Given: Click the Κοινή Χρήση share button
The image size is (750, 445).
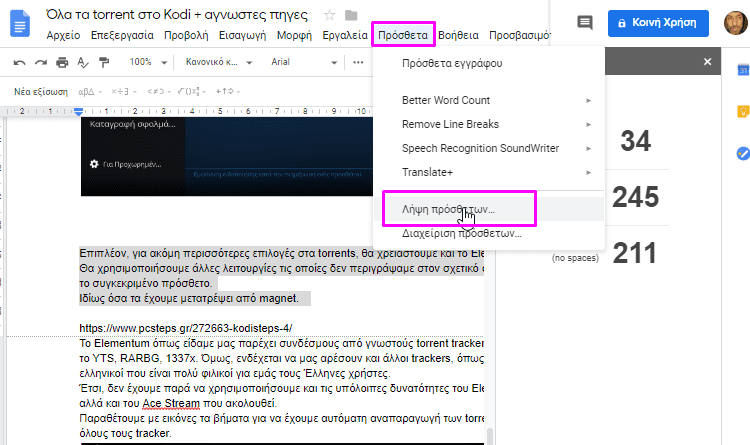Looking at the screenshot, I should [658, 23].
